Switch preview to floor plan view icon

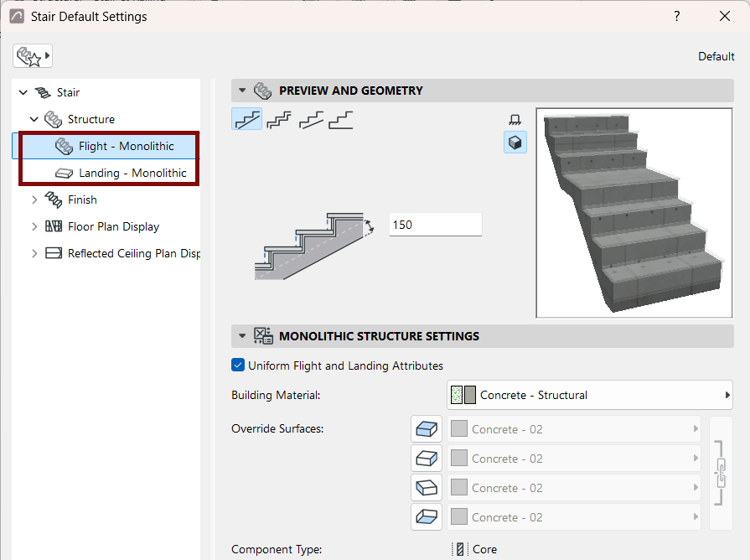(515, 120)
